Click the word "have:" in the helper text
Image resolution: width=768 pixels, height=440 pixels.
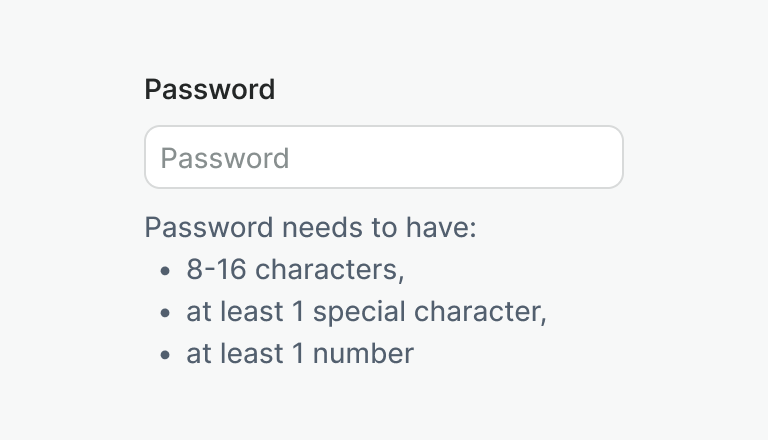coord(441,228)
